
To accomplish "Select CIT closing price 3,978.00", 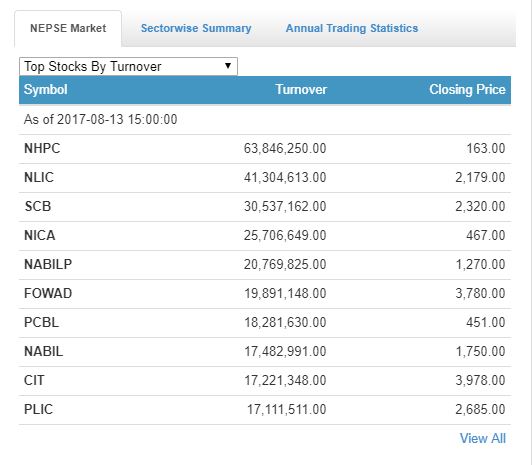I will click(x=480, y=380).
